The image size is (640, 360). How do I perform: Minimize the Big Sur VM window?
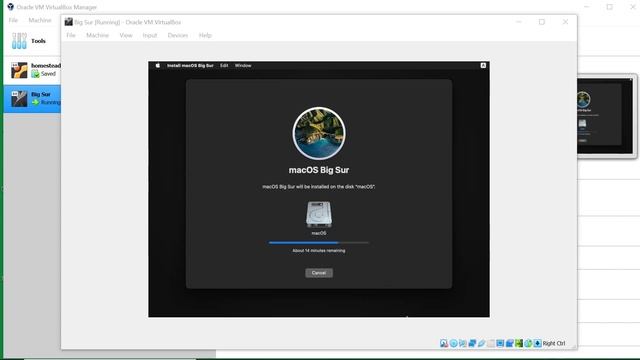click(519, 22)
